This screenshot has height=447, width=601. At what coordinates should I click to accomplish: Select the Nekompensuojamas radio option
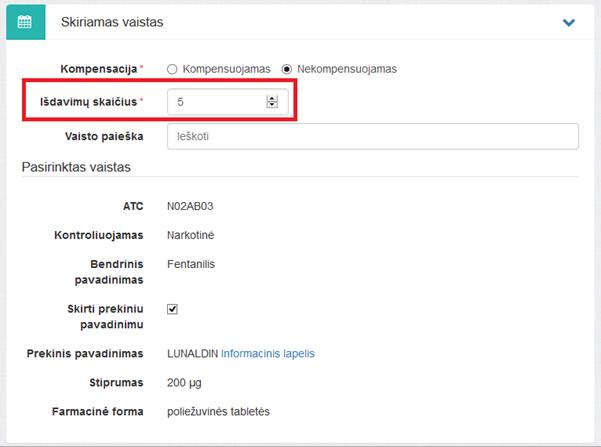[x=287, y=69]
